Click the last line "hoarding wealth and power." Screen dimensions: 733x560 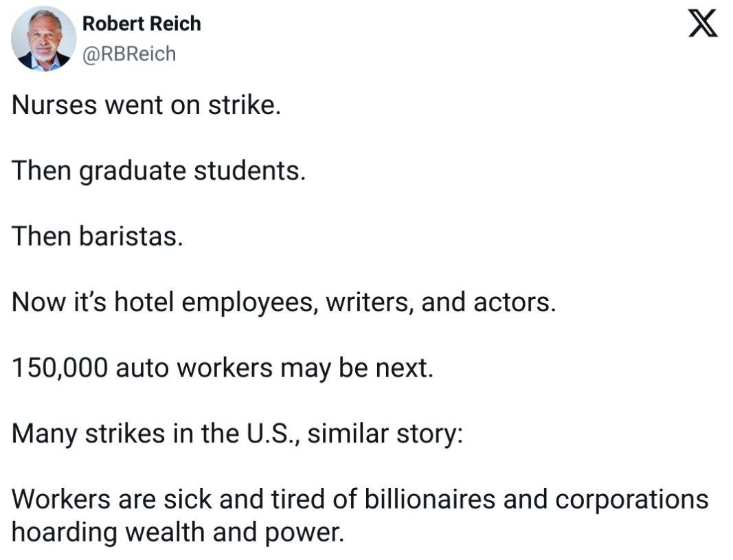tap(178, 533)
